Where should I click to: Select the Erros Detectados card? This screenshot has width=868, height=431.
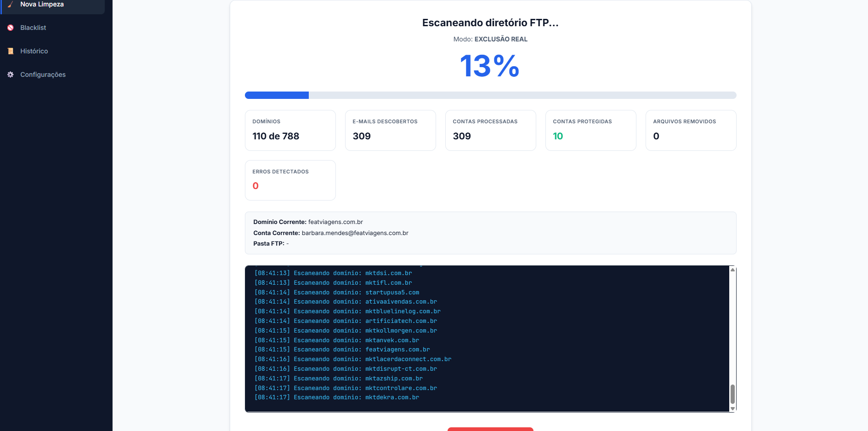[x=290, y=180]
